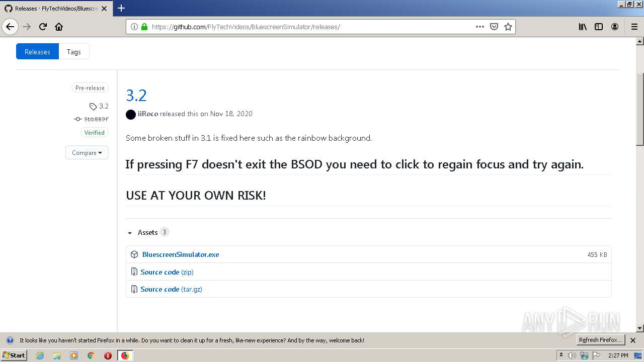Screen dimensions: 644x362
Task: Click the scrollbar down arrow
Action: pos(640,328)
